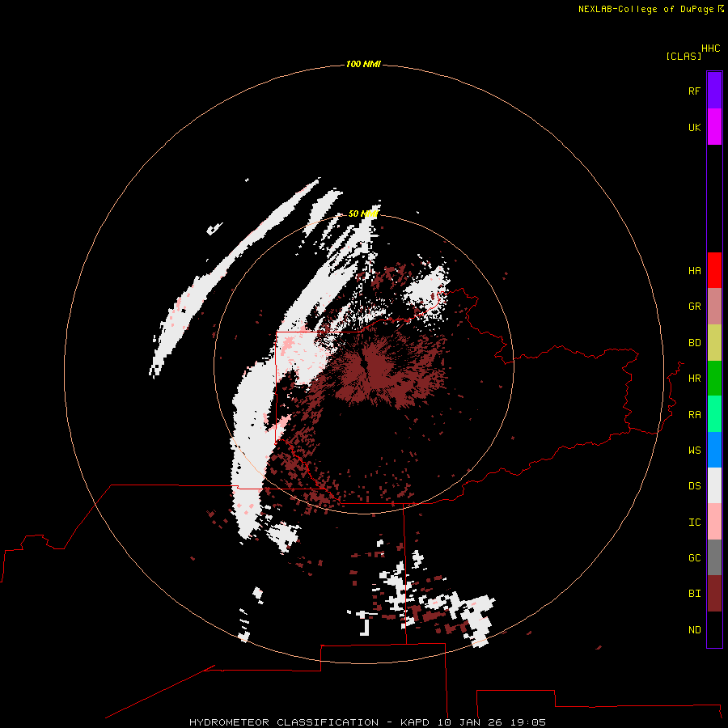Screen dimensions: 728x728
Task: Click the NEXLAB-College of DuPage credit text
Action: [645, 9]
